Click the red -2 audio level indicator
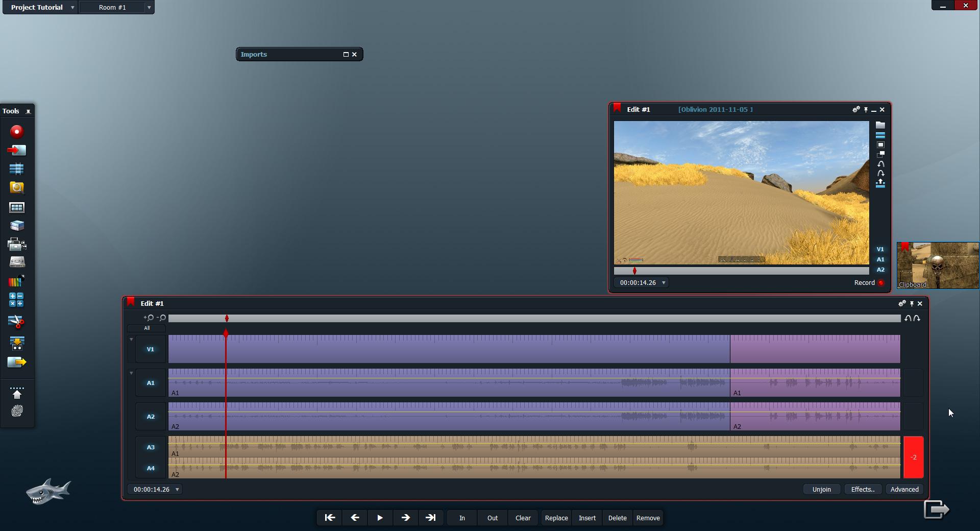Viewport: 980px width, 531px height. [x=914, y=457]
